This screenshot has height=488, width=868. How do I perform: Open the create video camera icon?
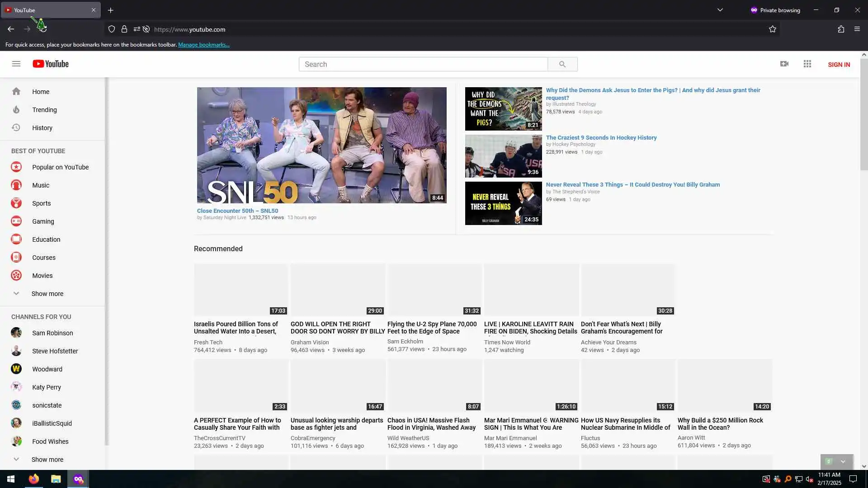[x=784, y=64]
